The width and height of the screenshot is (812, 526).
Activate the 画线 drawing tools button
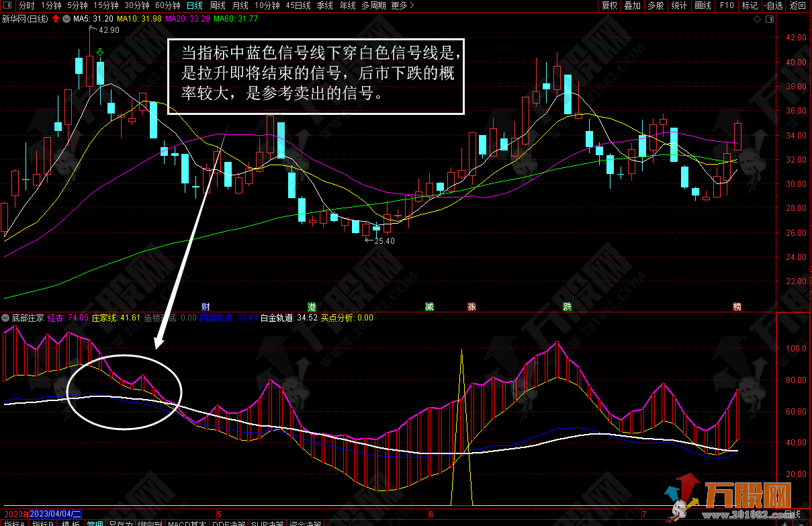tap(703, 5)
